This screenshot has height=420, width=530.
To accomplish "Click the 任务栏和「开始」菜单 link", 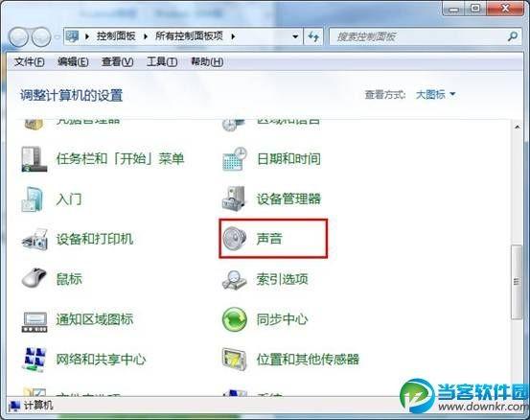I will 121,158.
